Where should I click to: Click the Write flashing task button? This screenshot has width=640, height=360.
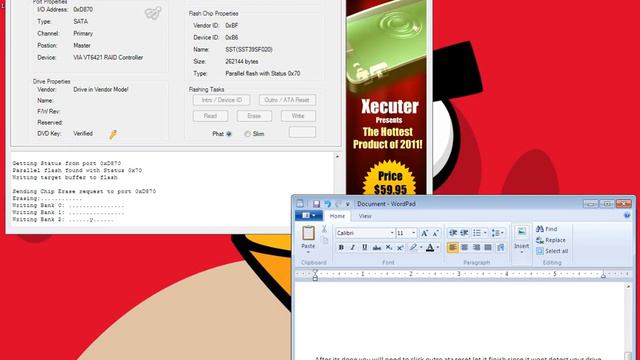[x=298, y=116]
